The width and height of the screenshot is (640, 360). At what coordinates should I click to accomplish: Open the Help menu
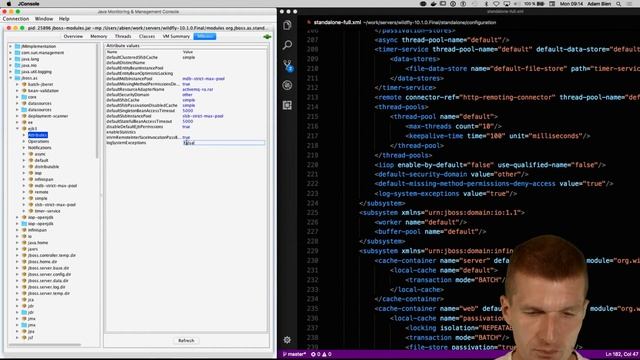[x=64, y=19]
